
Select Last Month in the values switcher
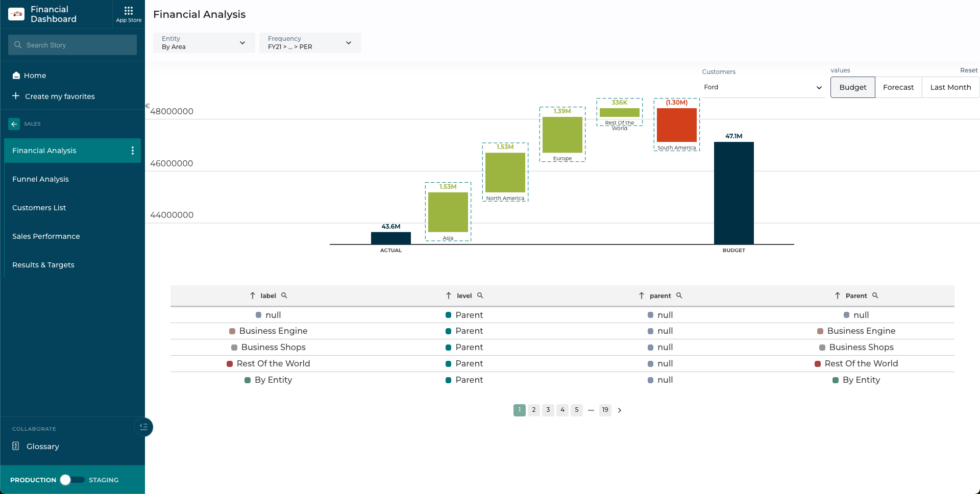950,87
